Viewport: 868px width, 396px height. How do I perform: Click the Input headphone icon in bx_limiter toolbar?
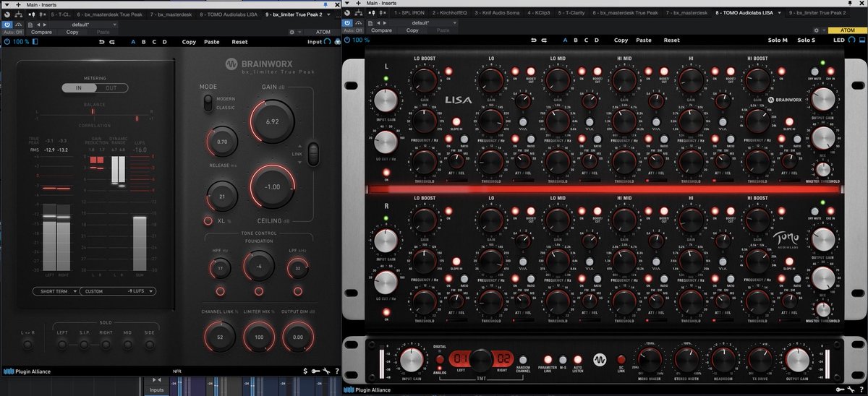click(328, 42)
